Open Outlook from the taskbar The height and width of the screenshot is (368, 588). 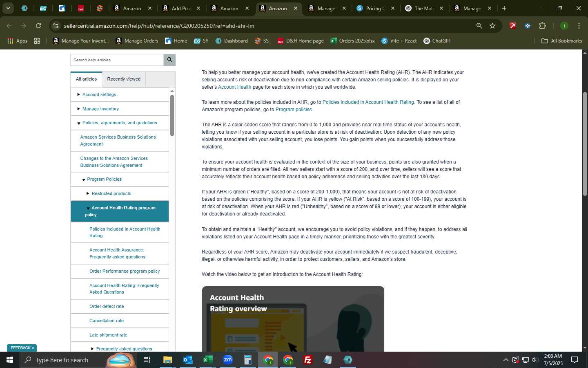[187, 360]
